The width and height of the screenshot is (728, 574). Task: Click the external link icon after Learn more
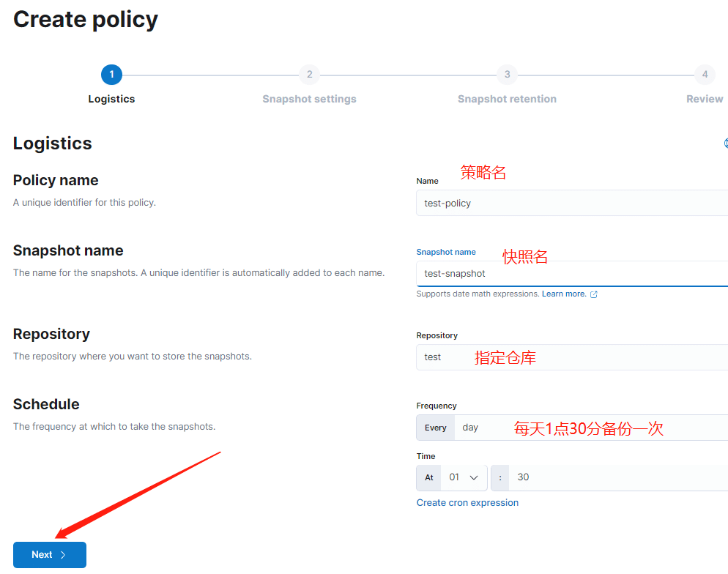pyautogui.click(x=593, y=294)
